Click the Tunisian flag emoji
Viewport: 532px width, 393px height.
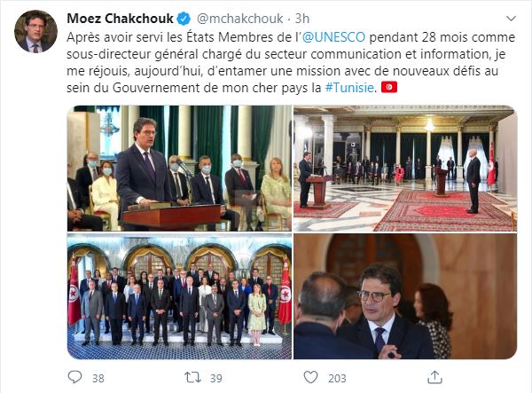click(389, 87)
